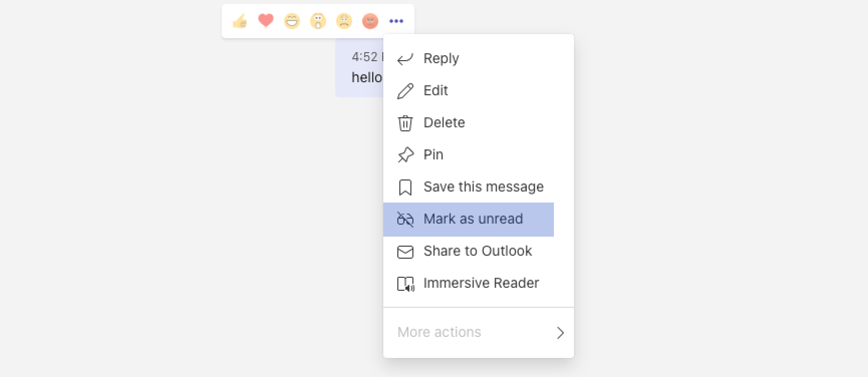The height and width of the screenshot is (377, 868).
Task: Click the more options ellipsis icon
Action: point(396,21)
